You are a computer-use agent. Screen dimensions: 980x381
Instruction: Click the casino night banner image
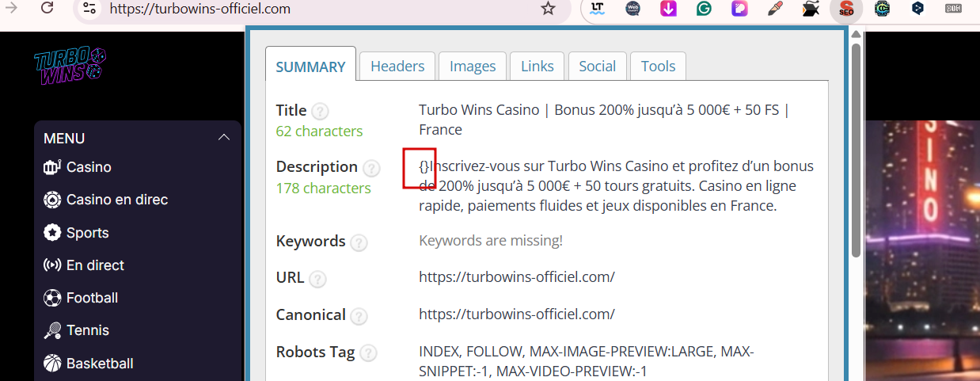pos(923,250)
